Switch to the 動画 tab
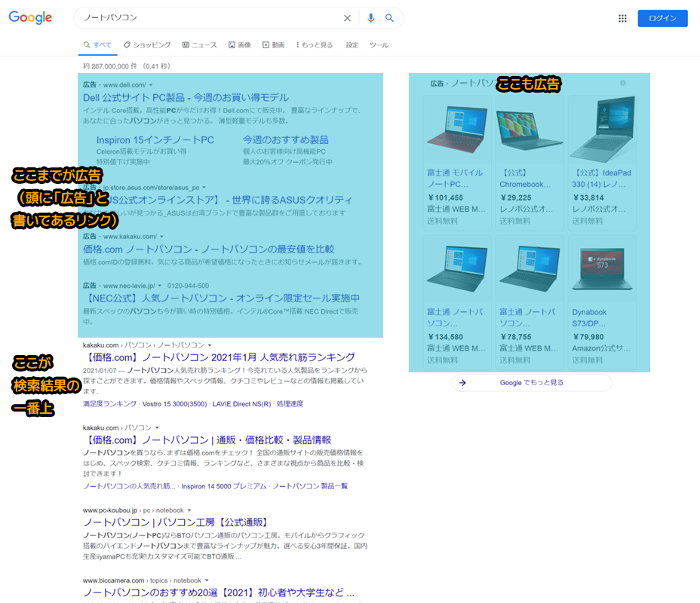Viewport: 700px width, 603px height. coord(273,45)
